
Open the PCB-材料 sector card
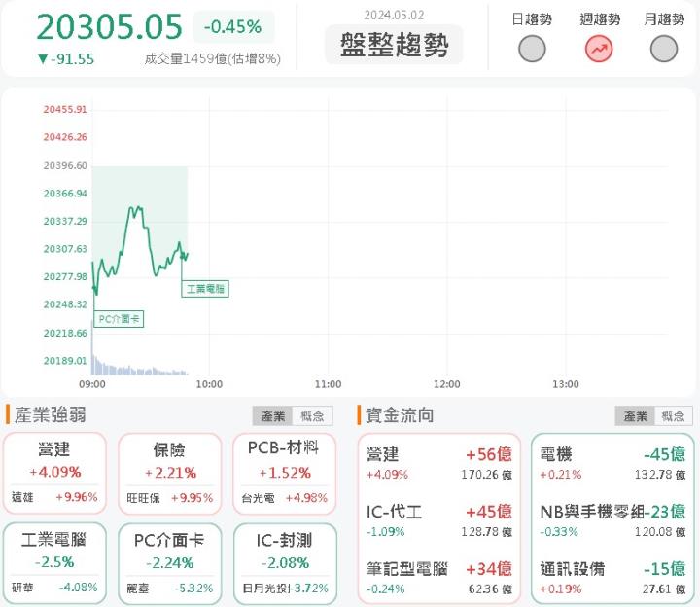point(285,474)
